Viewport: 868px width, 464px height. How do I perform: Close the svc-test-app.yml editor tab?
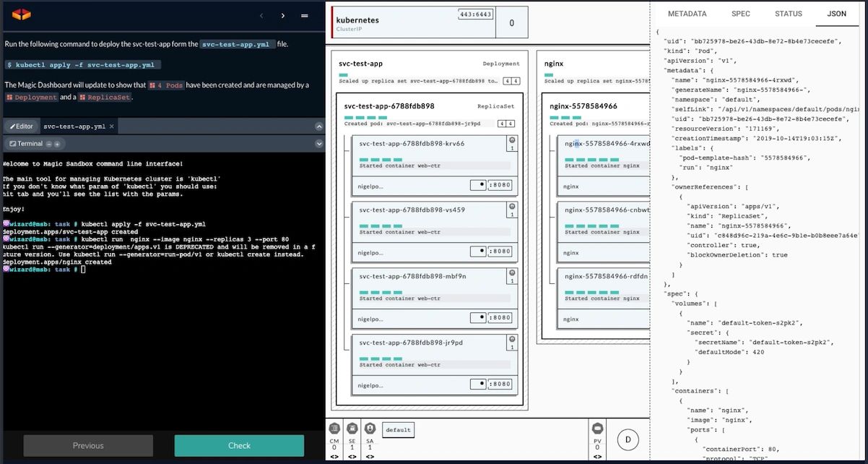[x=113, y=126]
